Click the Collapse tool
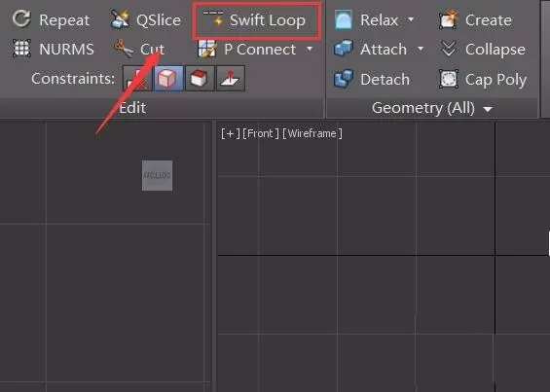The height and width of the screenshot is (392, 550). coord(483,49)
